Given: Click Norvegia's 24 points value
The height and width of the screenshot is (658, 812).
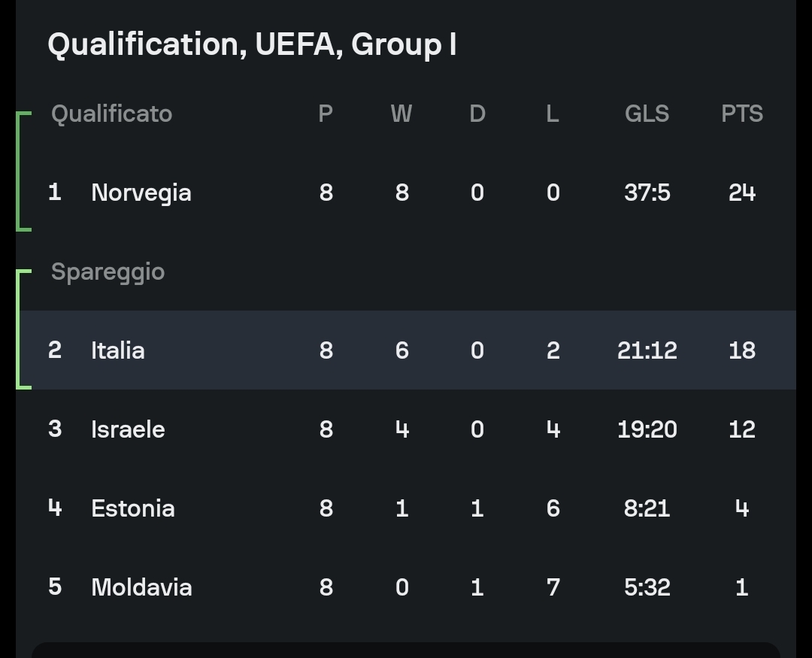Looking at the screenshot, I should [x=742, y=193].
